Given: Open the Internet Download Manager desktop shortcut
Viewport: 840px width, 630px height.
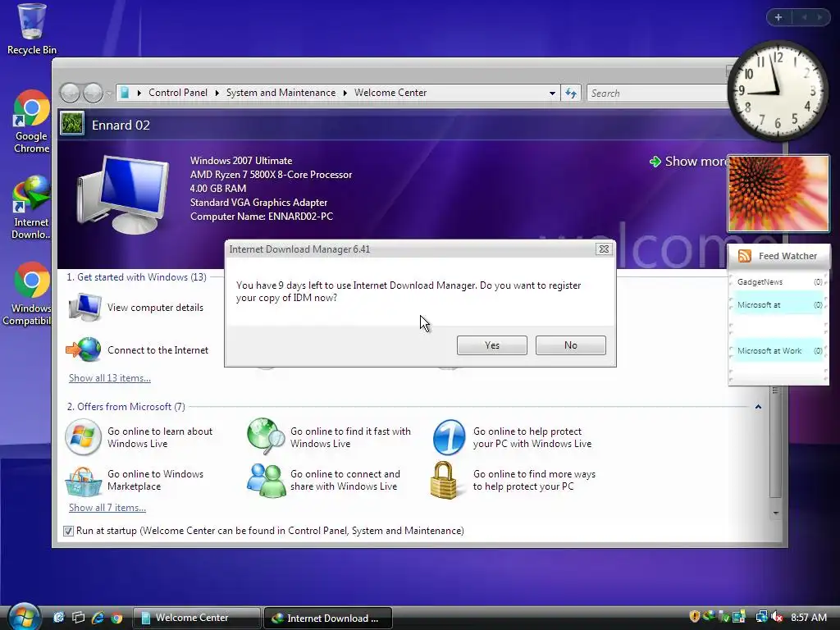Looking at the screenshot, I should tap(31, 208).
